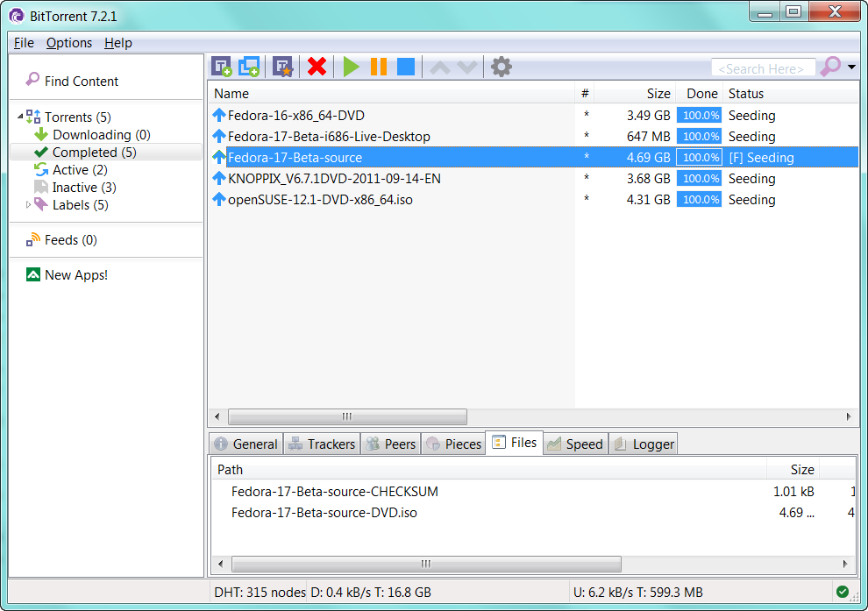The width and height of the screenshot is (868, 611).
Task: Switch to the Trackers tab
Action: [x=322, y=444]
